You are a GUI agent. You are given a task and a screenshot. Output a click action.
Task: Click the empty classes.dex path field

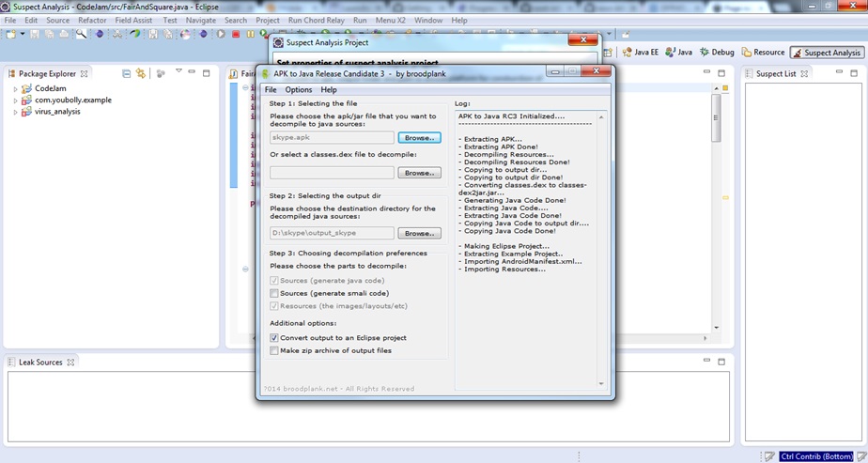pyautogui.click(x=333, y=173)
